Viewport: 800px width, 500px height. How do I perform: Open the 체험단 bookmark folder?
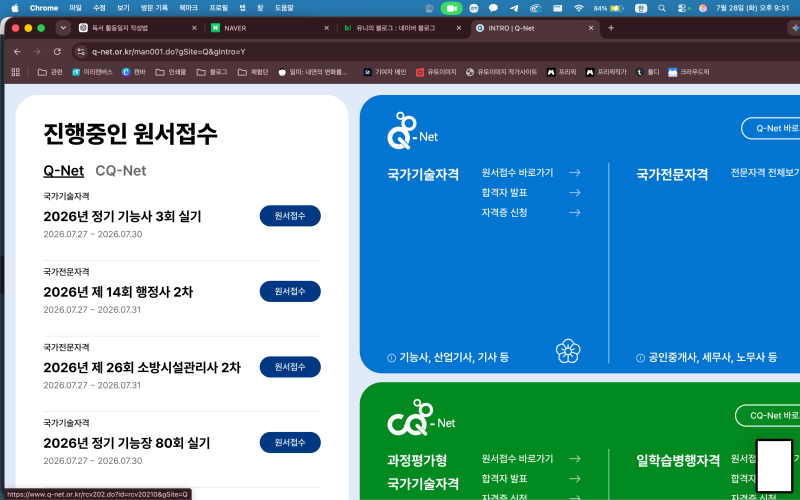(253, 72)
